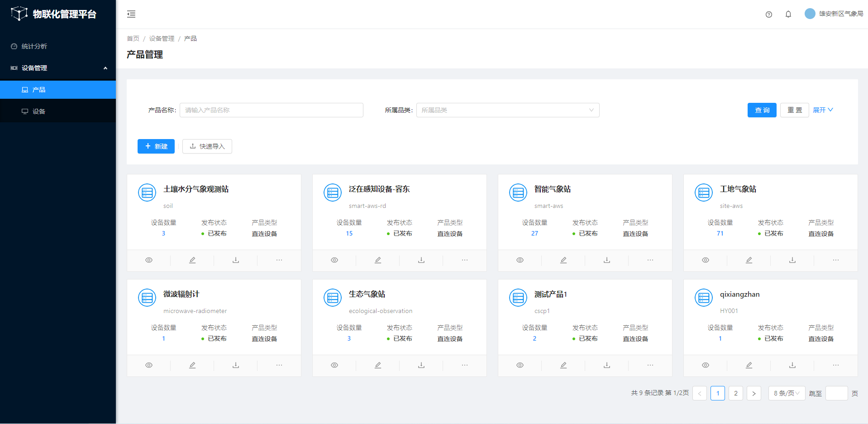Open 统计分析 in the sidebar
This screenshot has height=424, width=868.
pos(34,46)
